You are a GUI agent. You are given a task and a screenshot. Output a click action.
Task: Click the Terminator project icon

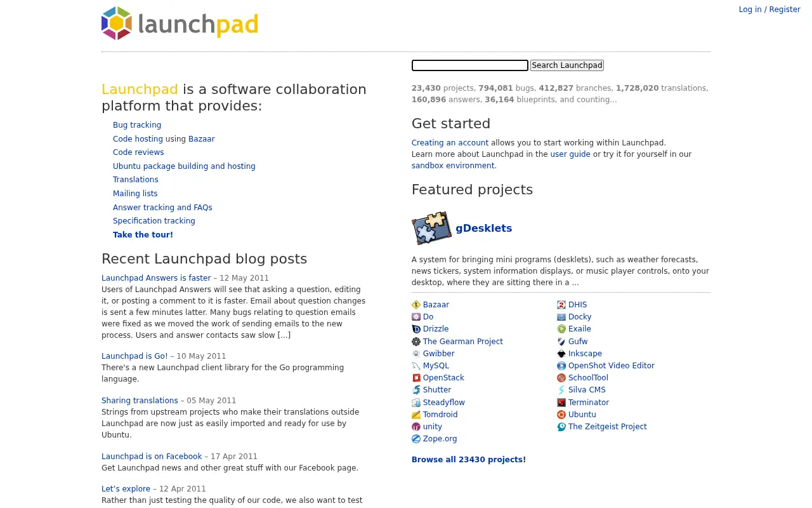pos(561,403)
